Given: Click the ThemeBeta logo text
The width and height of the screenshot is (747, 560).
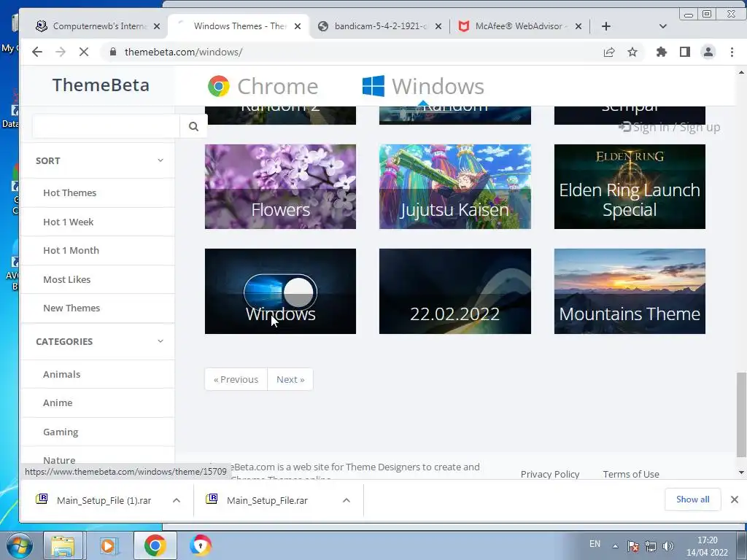Looking at the screenshot, I should (x=101, y=85).
